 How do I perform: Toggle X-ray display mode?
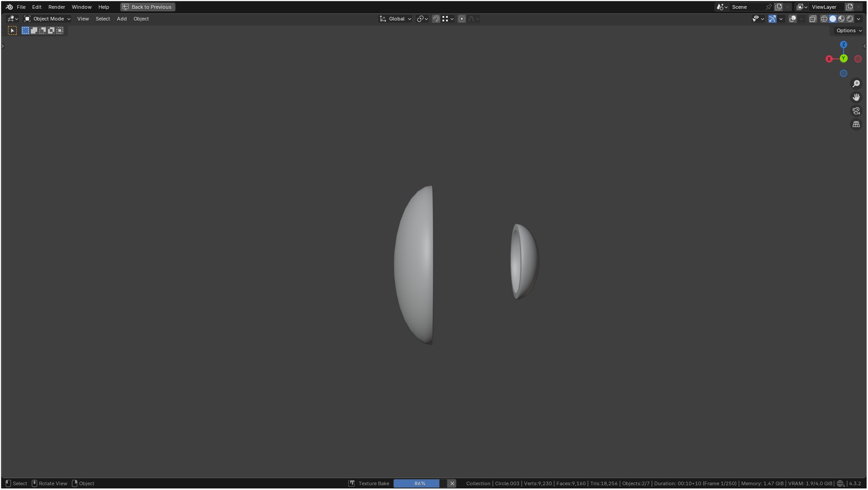(812, 19)
